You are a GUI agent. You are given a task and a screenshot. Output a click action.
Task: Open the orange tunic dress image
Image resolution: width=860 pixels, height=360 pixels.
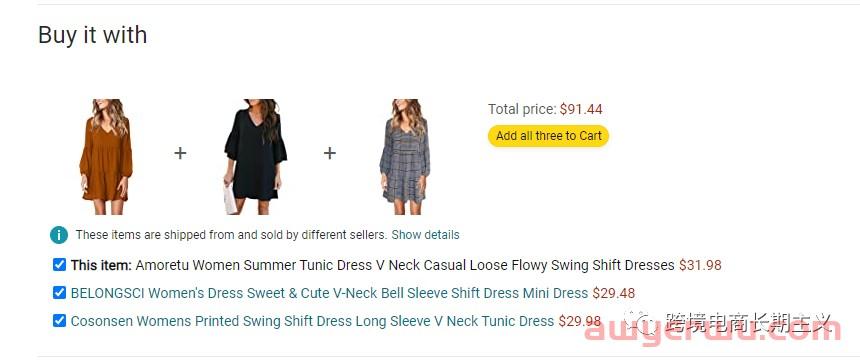click(x=106, y=156)
